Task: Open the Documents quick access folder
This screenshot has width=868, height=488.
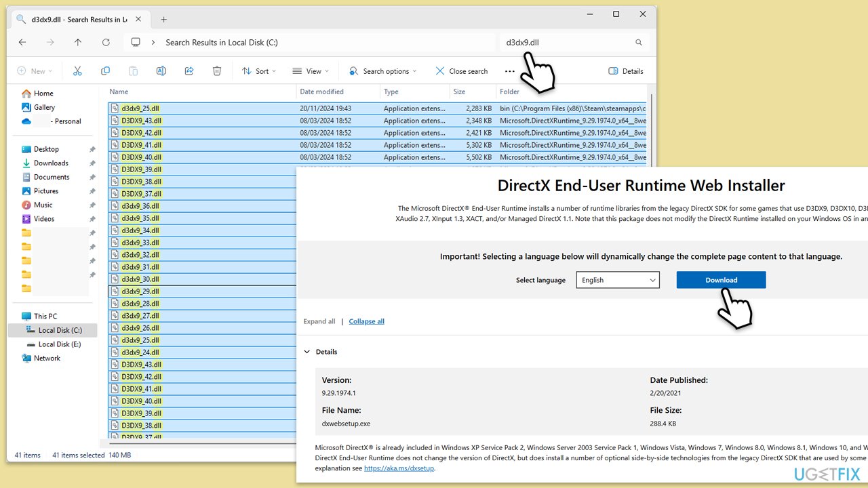Action: pos(52,177)
